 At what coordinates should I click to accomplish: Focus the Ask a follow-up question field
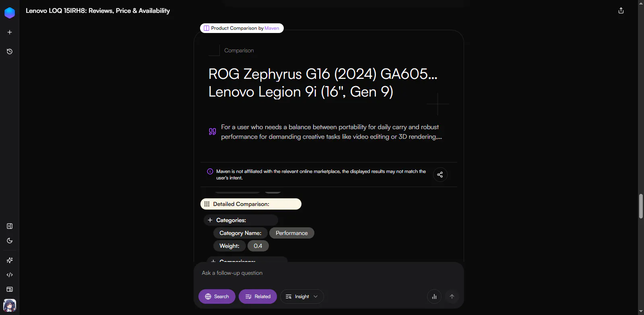click(x=329, y=273)
